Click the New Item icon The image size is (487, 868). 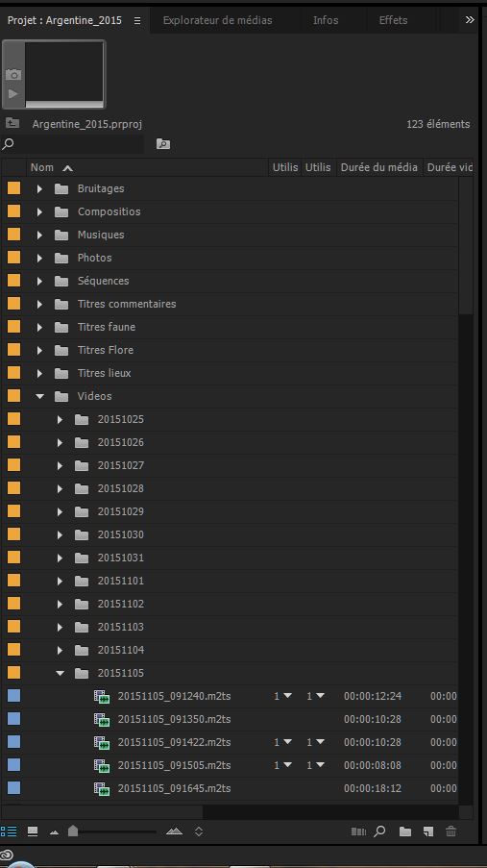[x=427, y=831]
